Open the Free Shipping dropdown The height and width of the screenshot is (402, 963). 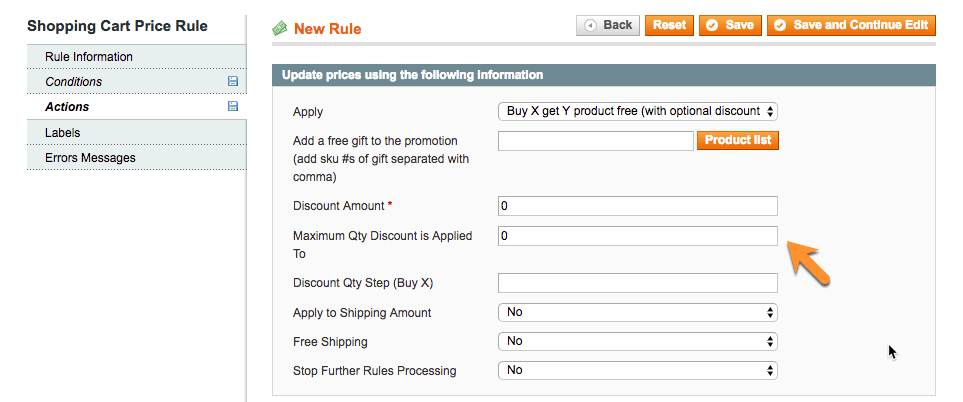point(637,342)
